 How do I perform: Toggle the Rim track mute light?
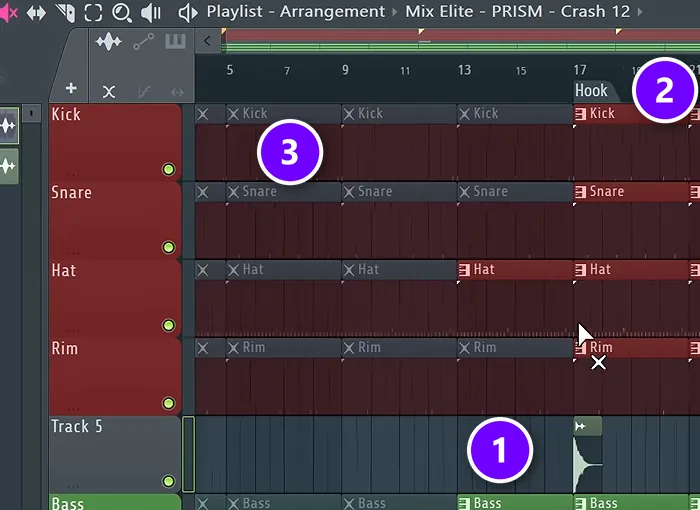(168, 403)
